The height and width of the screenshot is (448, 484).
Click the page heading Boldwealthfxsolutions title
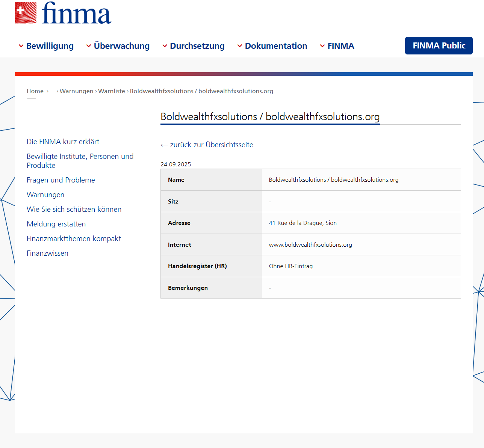pyautogui.click(x=270, y=117)
